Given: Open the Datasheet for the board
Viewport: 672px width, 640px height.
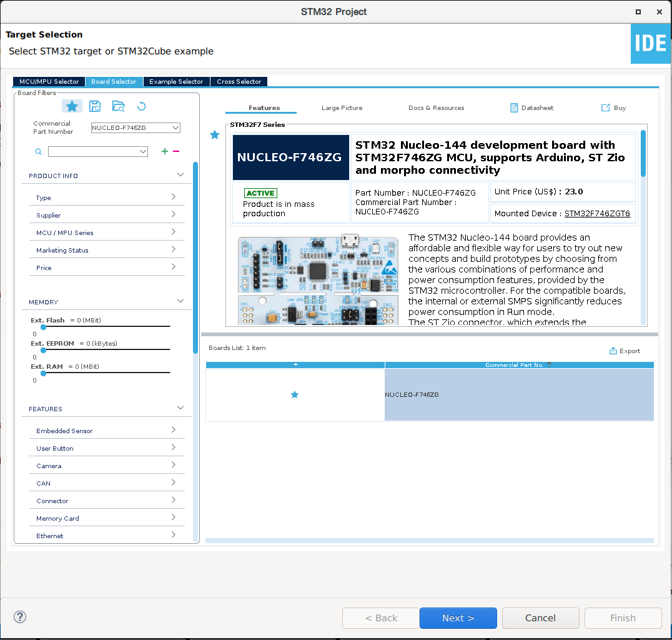Looking at the screenshot, I should (531, 107).
